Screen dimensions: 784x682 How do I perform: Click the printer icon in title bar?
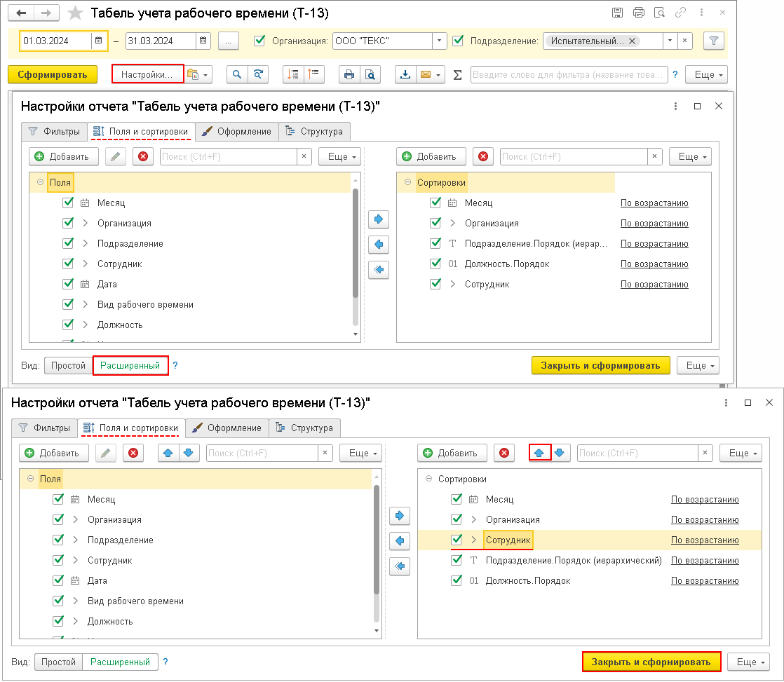coord(639,13)
